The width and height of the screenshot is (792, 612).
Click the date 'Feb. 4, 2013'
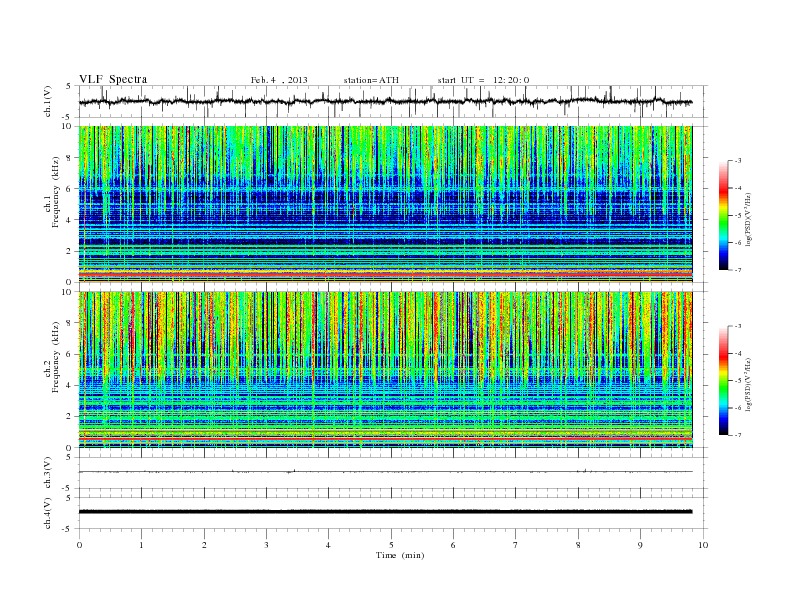[279, 80]
